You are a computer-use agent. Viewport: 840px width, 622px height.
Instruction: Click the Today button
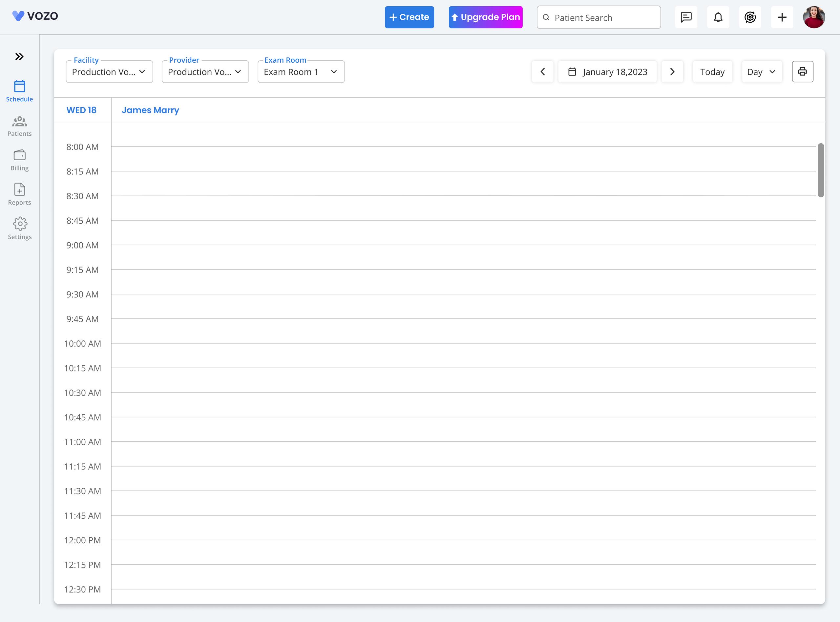(712, 72)
